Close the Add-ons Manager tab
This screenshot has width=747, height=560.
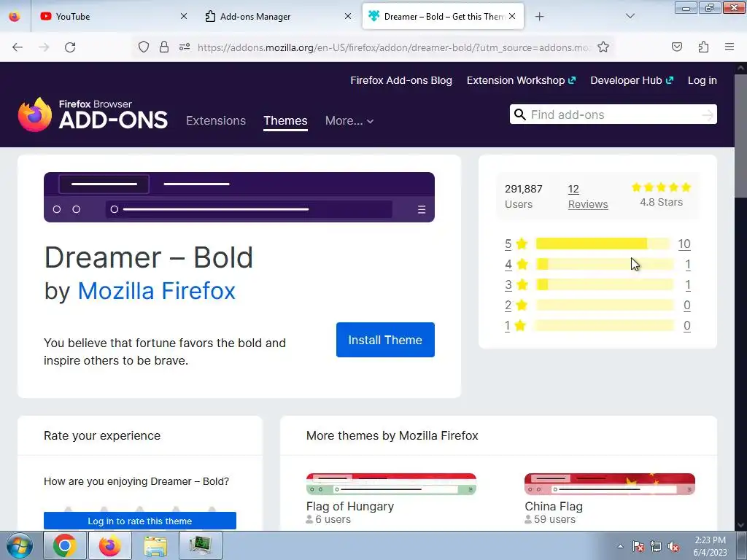tap(348, 16)
